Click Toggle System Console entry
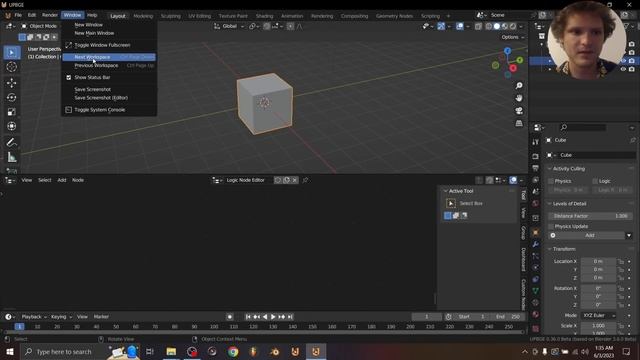This screenshot has height=360, width=640. click(x=109, y=110)
